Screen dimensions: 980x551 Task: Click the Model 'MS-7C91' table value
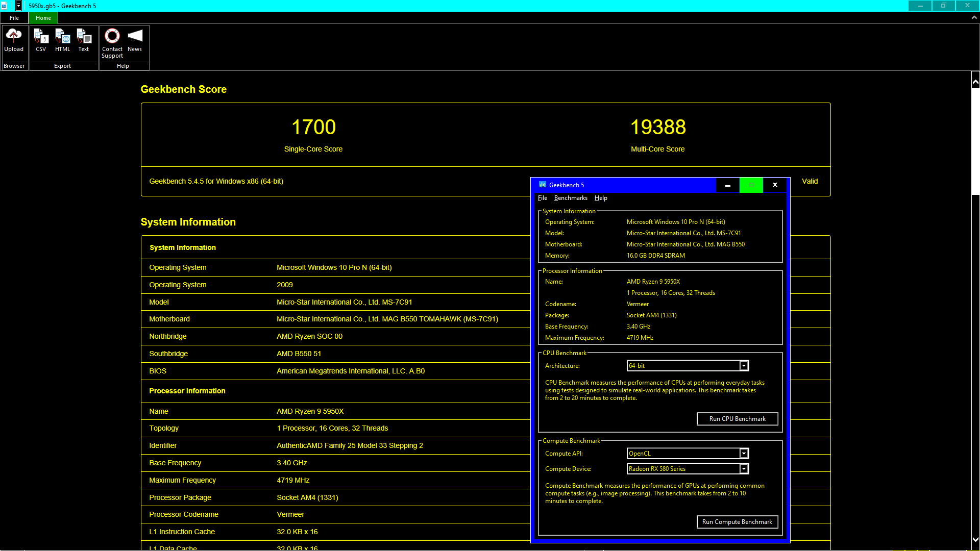[345, 302]
